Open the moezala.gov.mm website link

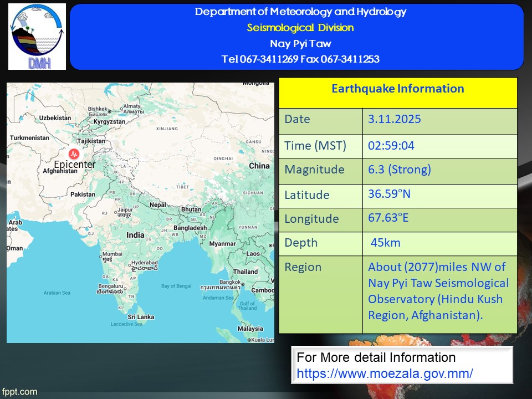click(385, 374)
